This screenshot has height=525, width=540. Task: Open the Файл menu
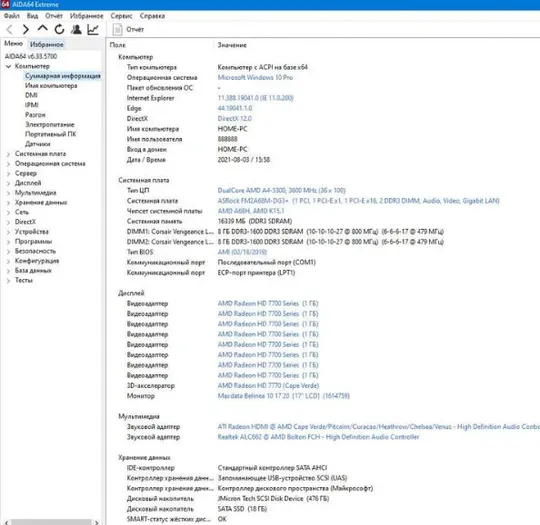pyautogui.click(x=12, y=16)
